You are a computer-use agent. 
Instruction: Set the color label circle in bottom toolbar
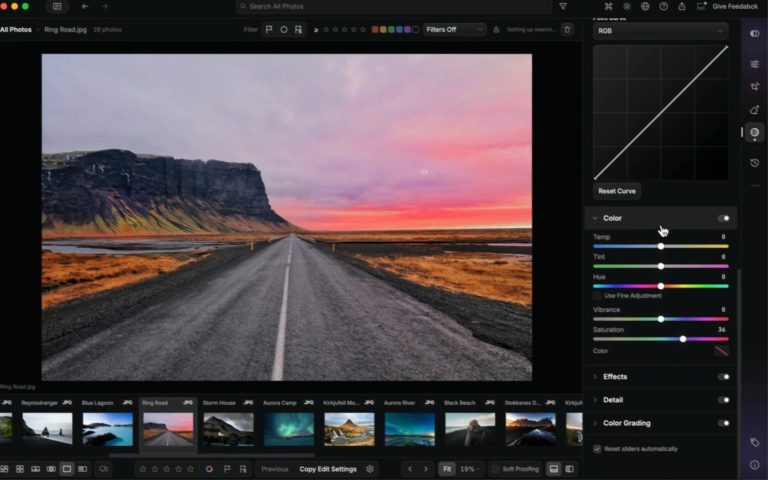[209, 469]
